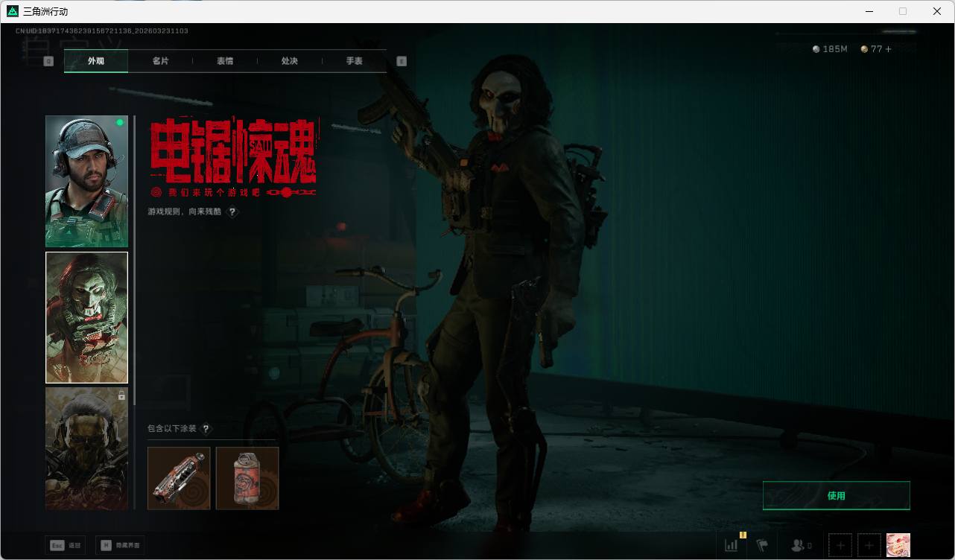
Task: Click the 185M currency amount
Action: [x=835, y=49]
